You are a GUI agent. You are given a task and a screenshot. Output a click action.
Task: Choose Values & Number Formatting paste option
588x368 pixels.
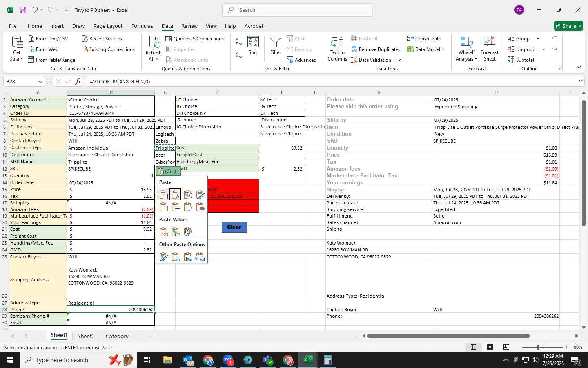[176, 232]
